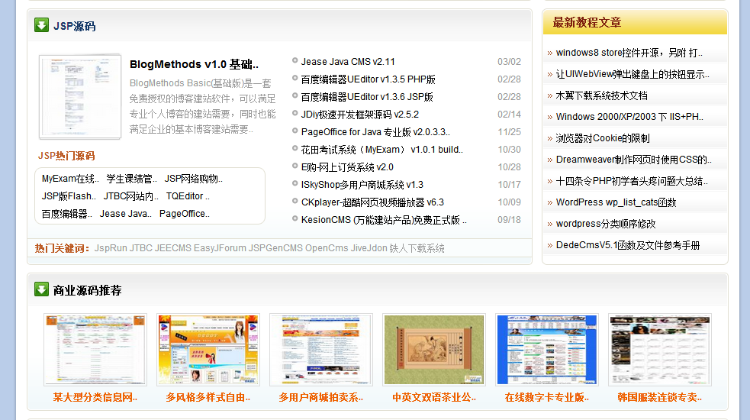Image resolution: width=750 pixels, height=420 pixels.
Task: Click hot source Jease Java.. link
Action: click(x=125, y=214)
